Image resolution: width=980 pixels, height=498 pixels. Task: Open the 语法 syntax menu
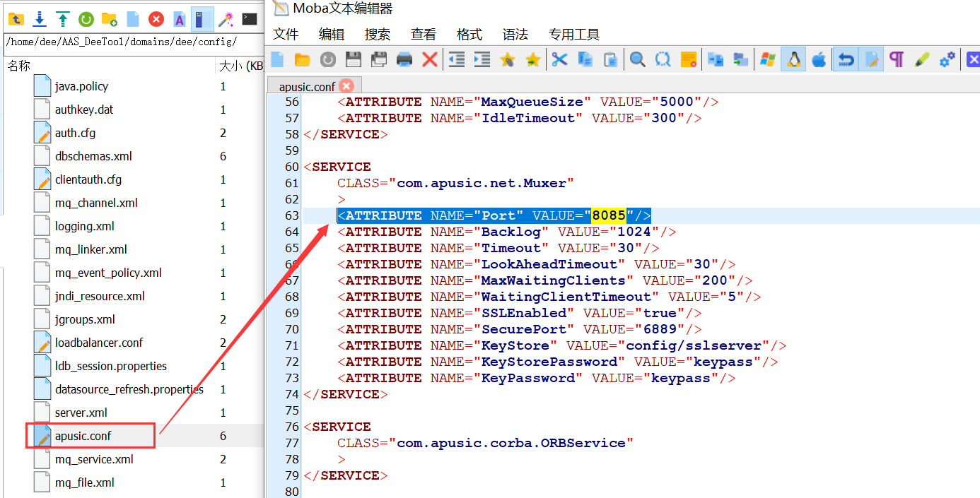[515, 35]
